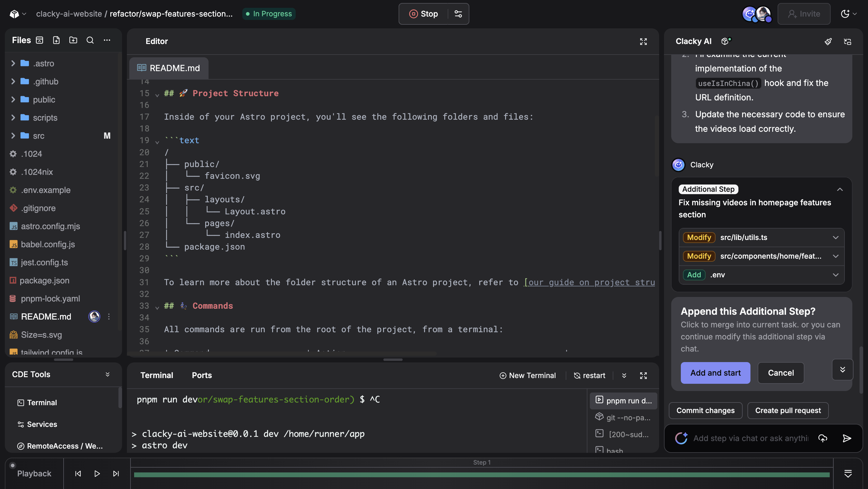
Task: Create a new file in Files
Action: (56, 40)
